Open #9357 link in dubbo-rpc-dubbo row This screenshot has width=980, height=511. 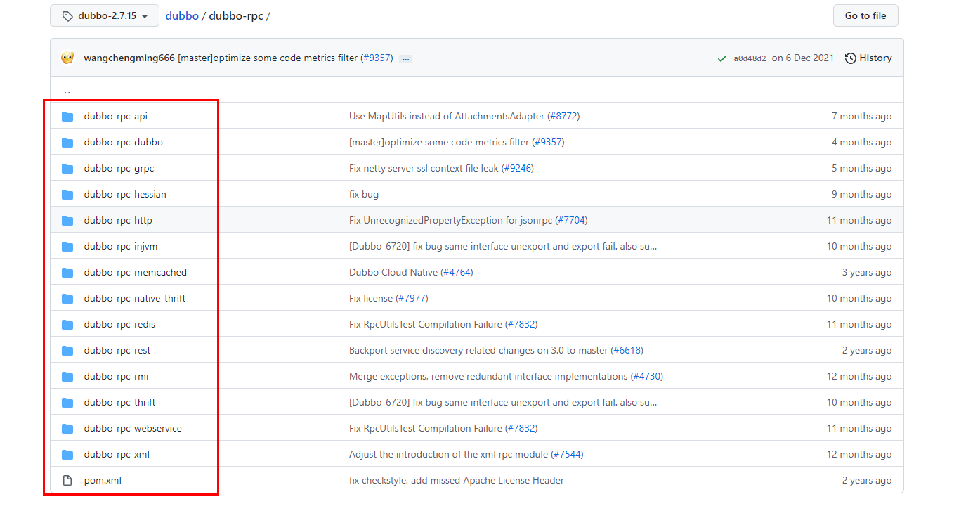548,142
